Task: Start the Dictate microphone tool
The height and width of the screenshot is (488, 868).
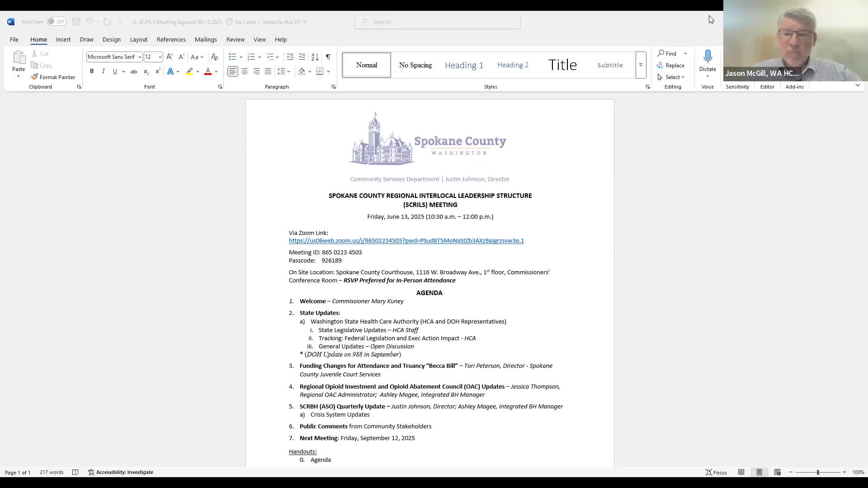Action: (x=708, y=57)
